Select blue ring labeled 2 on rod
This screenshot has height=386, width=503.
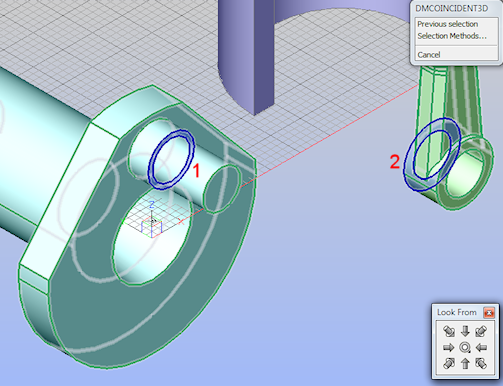(x=432, y=155)
